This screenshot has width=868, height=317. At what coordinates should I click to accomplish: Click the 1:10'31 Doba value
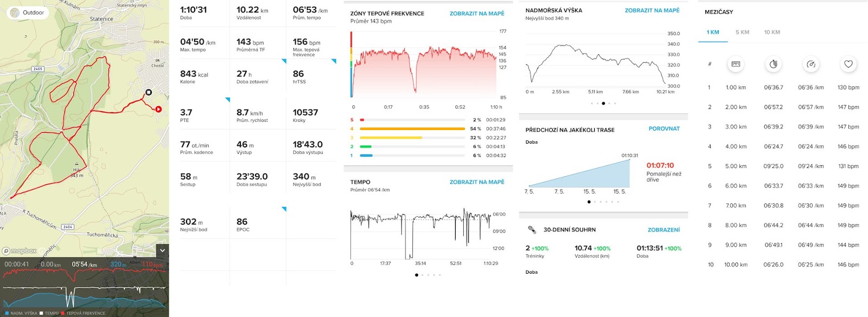[193, 10]
